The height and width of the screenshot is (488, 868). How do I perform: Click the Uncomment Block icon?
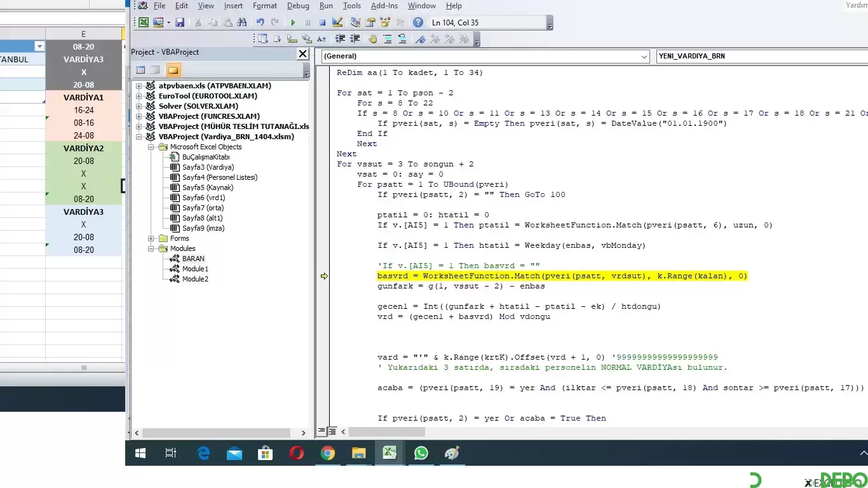click(x=402, y=39)
